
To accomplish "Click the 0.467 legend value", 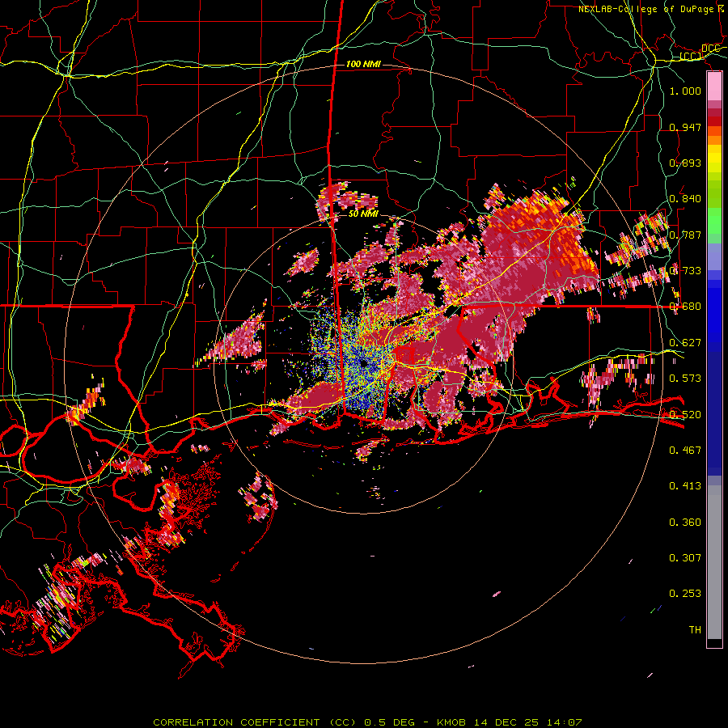I will pyautogui.click(x=685, y=451).
